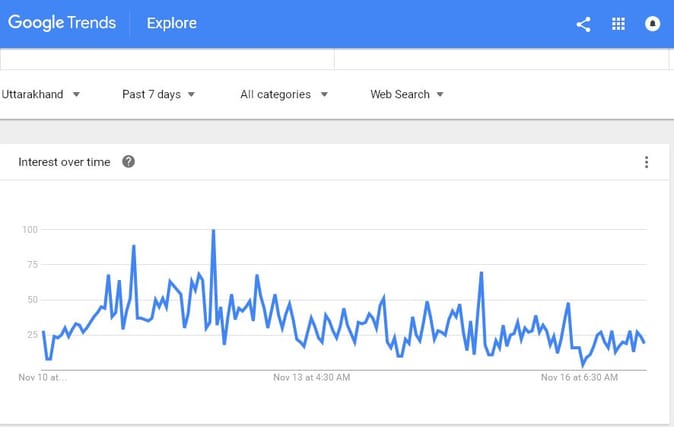
Task: Open the Google apps grid
Action: pos(618,24)
